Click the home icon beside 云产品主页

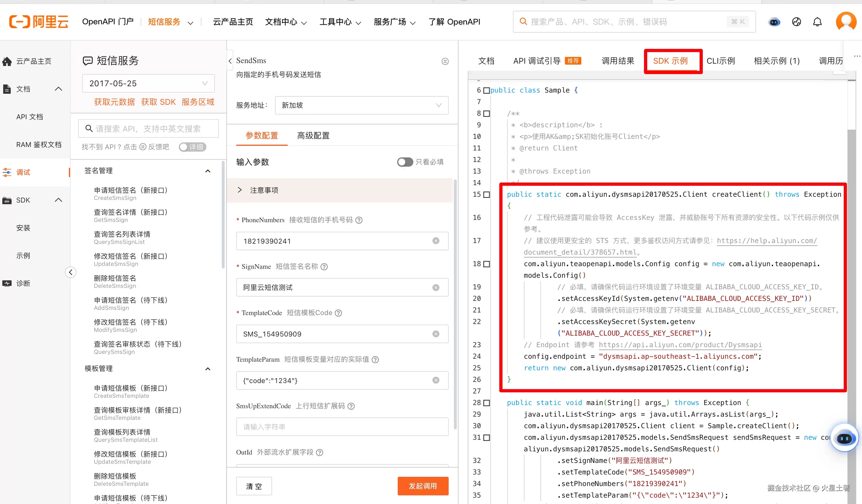[7, 61]
